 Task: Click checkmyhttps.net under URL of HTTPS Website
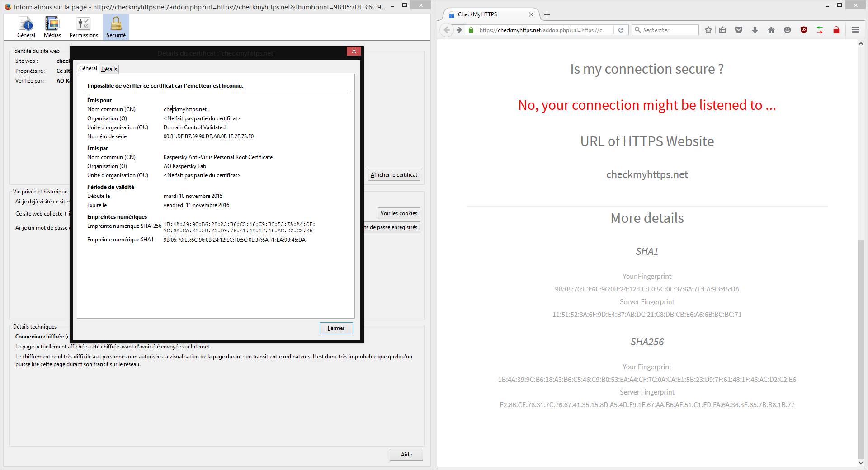647,174
